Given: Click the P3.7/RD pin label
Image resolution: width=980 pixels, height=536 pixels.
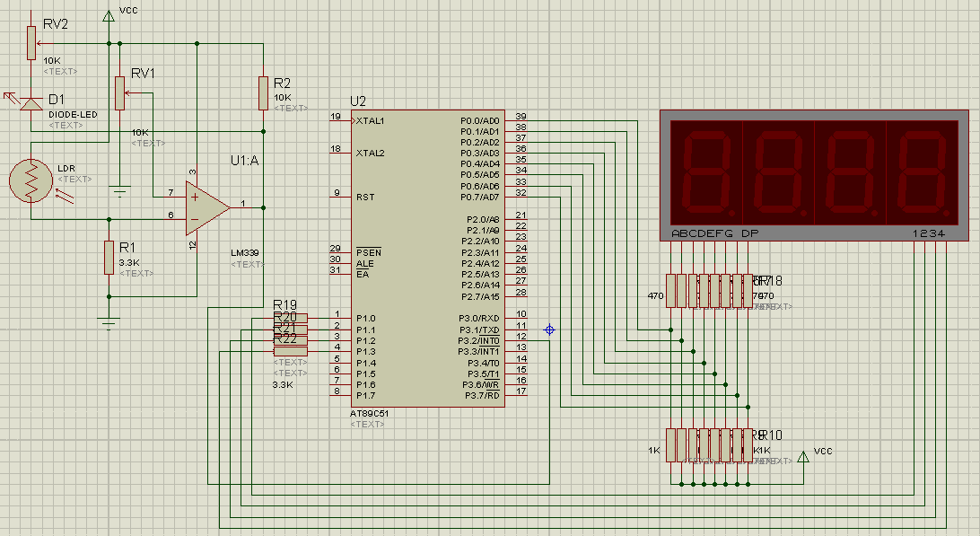Looking at the screenshot, I should pos(482,395).
